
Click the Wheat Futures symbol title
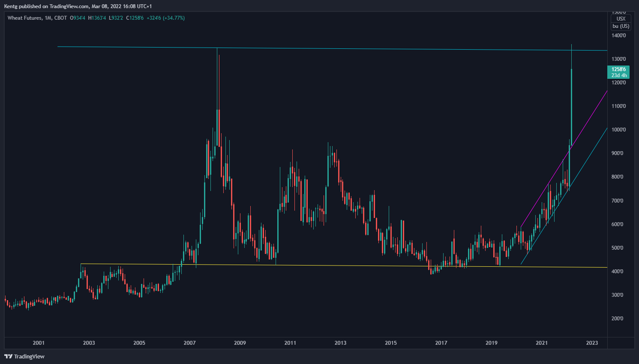25,18
